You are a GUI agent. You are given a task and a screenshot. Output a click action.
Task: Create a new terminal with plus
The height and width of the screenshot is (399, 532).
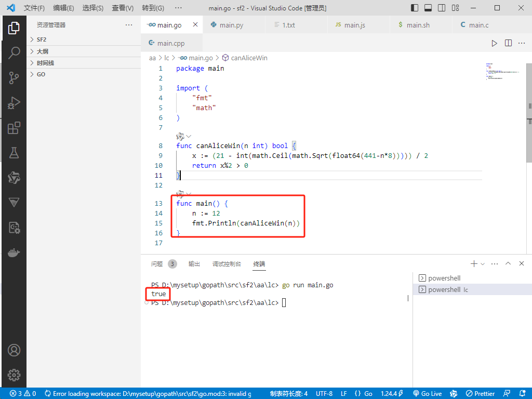[474, 263]
